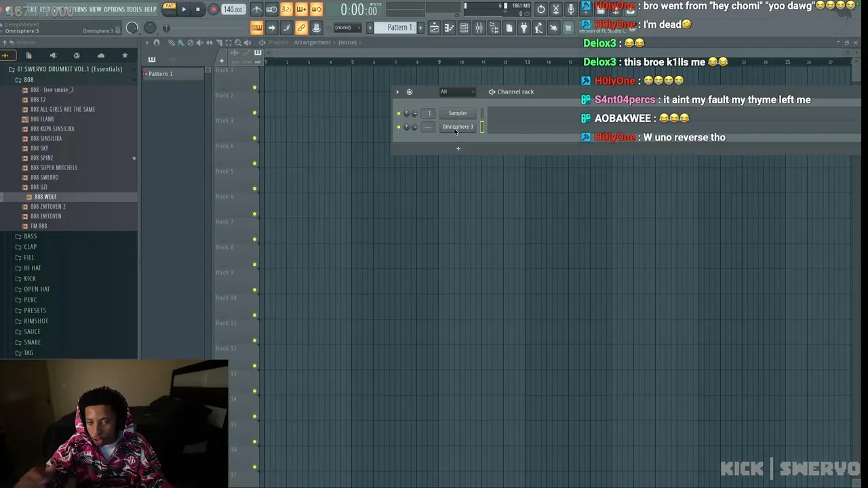The height and width of the screenshot is (488, 868).
Task: Open the Patterns menu
Action: tap(76, 9)
